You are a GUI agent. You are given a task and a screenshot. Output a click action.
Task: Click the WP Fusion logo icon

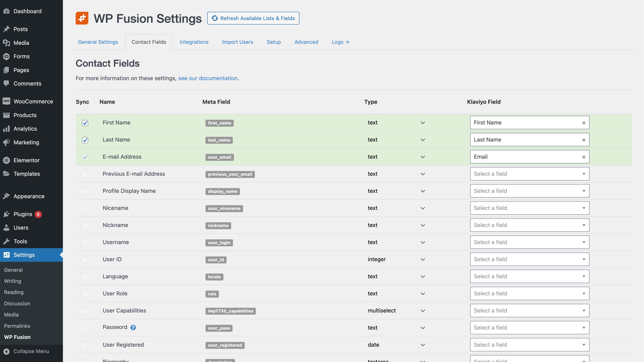pos(82,18)
